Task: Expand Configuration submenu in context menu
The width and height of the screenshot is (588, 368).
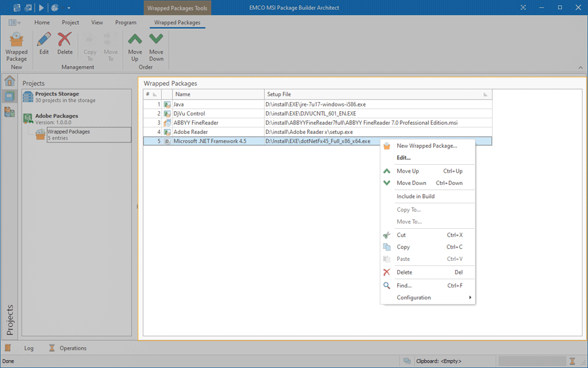Action: [427, 298]
